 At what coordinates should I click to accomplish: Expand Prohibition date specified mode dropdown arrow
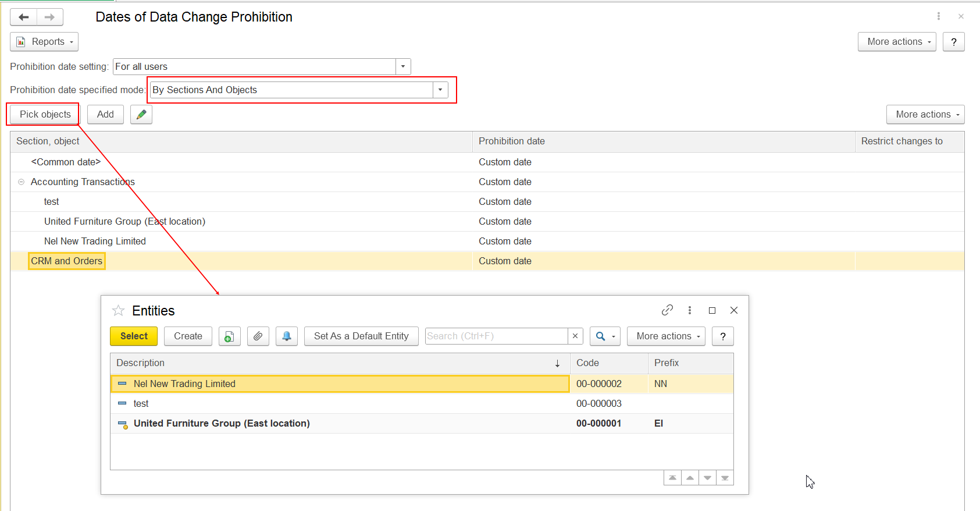point(440,90)
